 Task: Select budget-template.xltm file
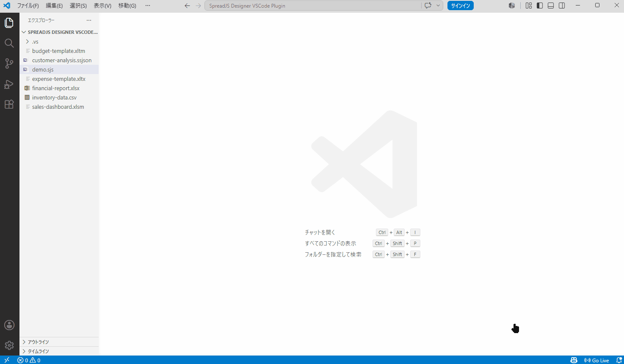pos(59,51)
